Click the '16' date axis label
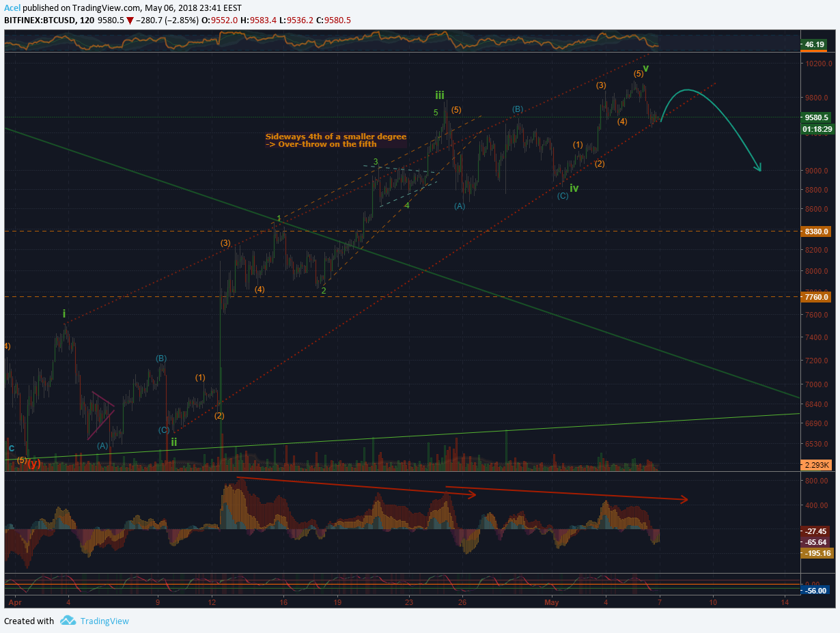 point(283,603)
